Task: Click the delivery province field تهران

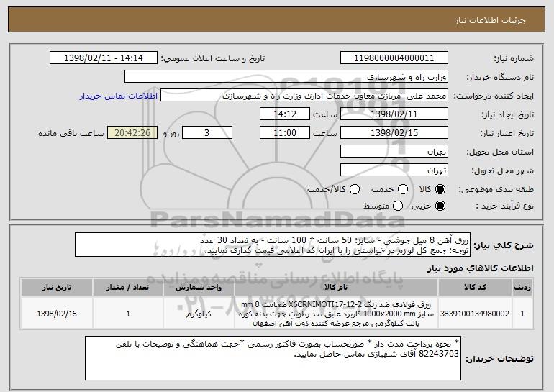Action: click(394, 152)
